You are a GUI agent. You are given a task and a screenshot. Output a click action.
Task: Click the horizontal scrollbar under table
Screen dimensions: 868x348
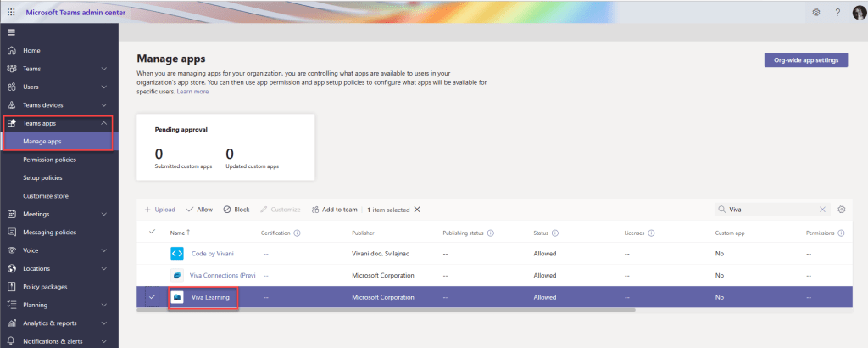click(x=386, y=310)
